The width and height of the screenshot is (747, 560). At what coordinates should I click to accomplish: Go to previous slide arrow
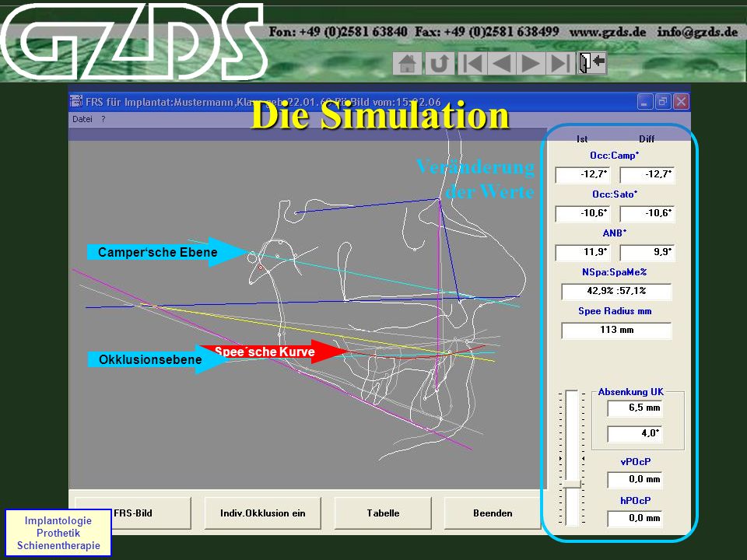[501, 63]
